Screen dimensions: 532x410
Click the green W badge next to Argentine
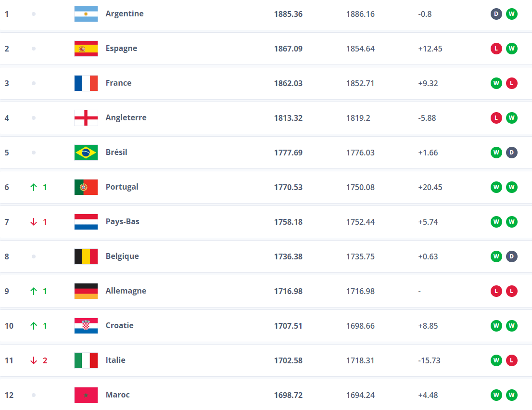pyautogui.click(x=511, y=14)
